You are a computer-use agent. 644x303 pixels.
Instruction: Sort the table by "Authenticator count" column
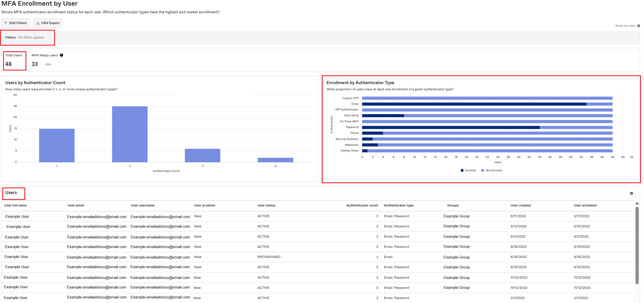(x=362, y=205)
